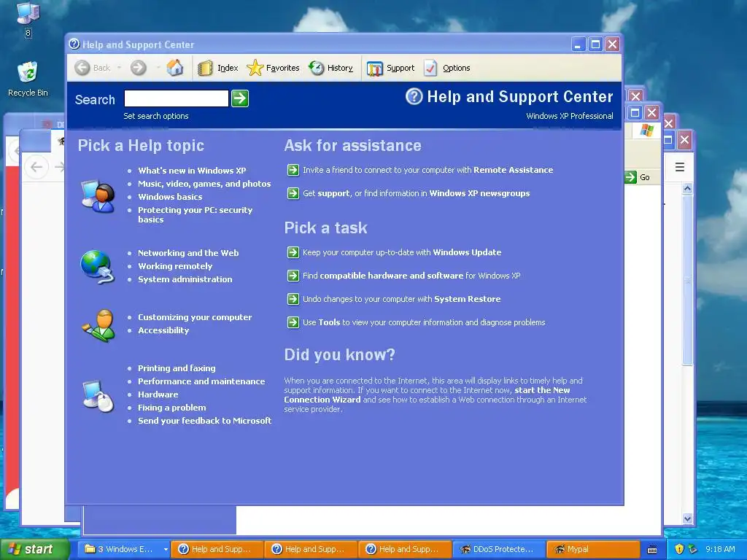Click Send your feedback to Microsoft
747x560 pixels.
pos(204,421)
